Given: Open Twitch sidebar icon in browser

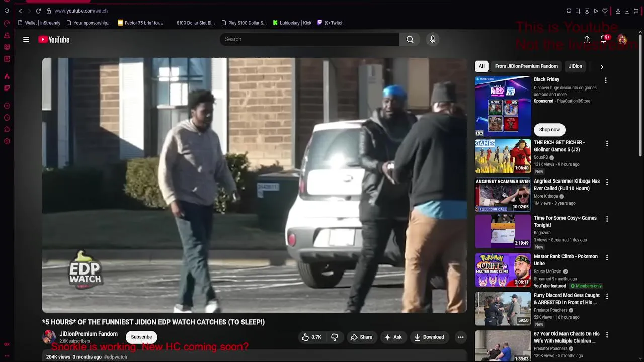Looking at the screenshot, I should point(7,88).
